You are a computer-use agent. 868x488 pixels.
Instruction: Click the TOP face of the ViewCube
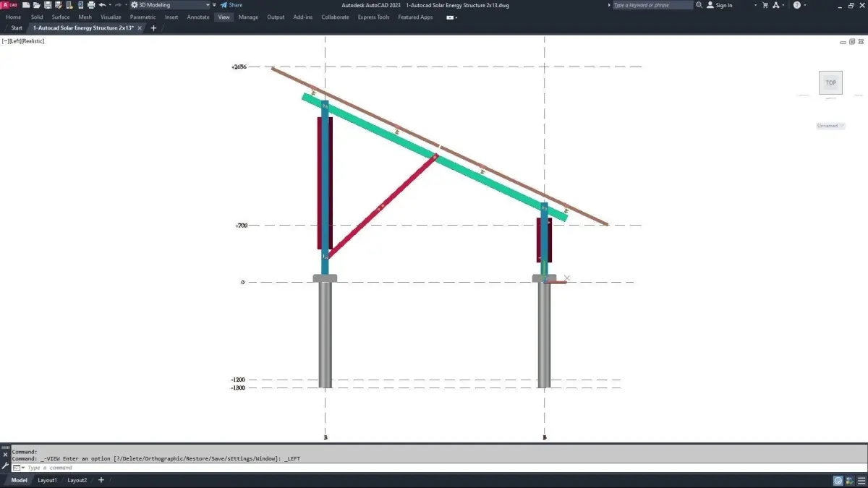(830, 82)
